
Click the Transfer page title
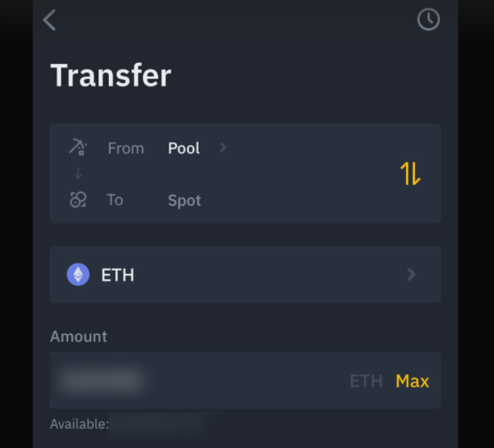[111, 75]
